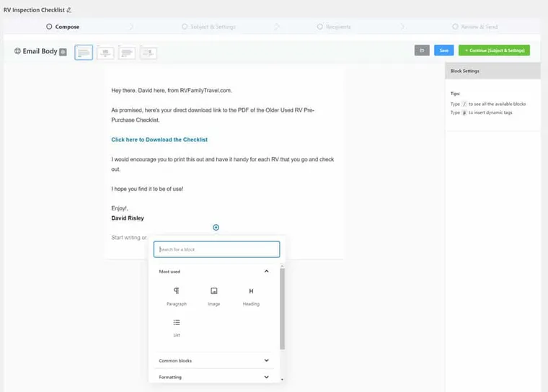Open the Block Settings panel header

click(x=492, y=71)
